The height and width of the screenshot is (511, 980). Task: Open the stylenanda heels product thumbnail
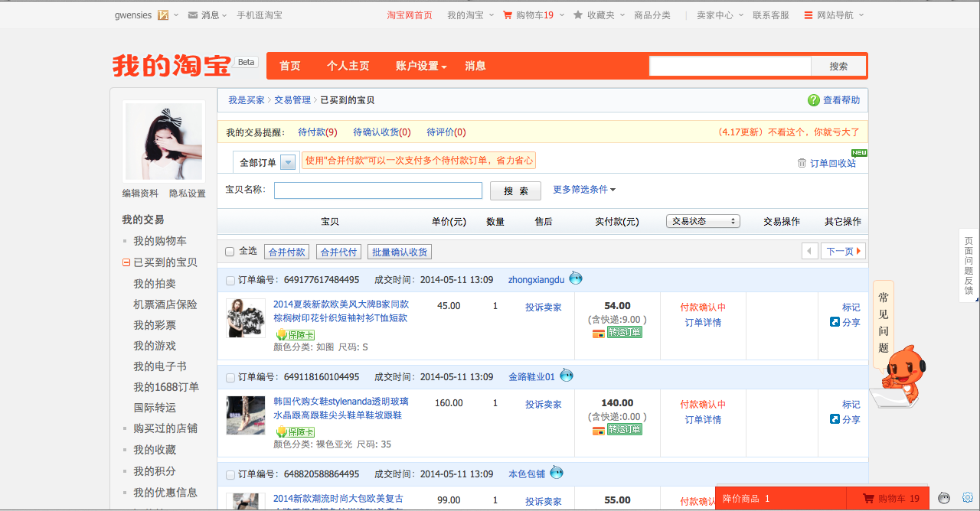pyautogui.click(x=246, y=415)
